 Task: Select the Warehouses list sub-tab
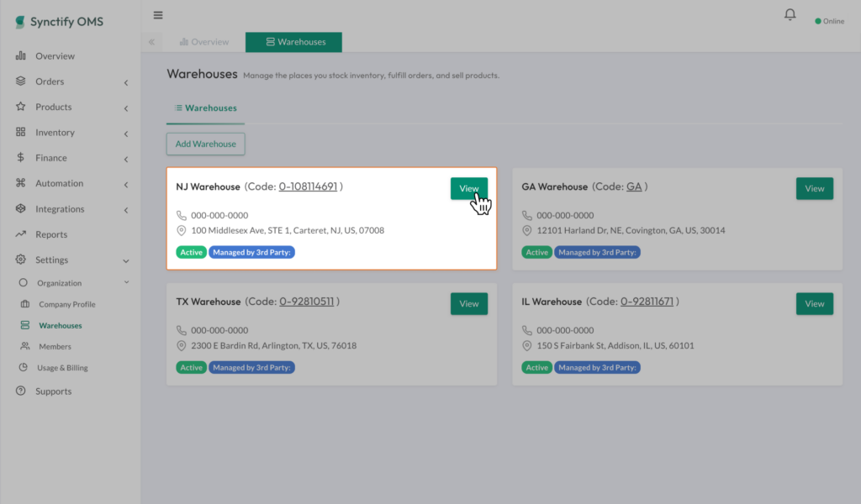point(205,108)
